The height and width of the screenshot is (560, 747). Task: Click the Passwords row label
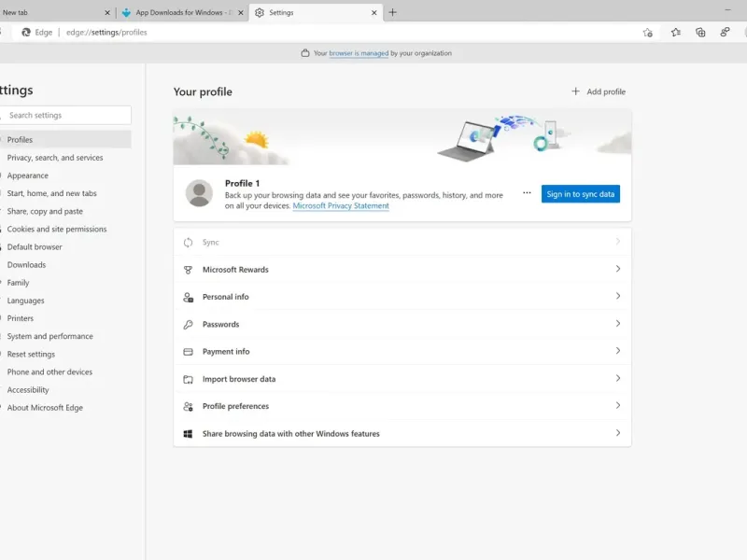click(221, 324)
